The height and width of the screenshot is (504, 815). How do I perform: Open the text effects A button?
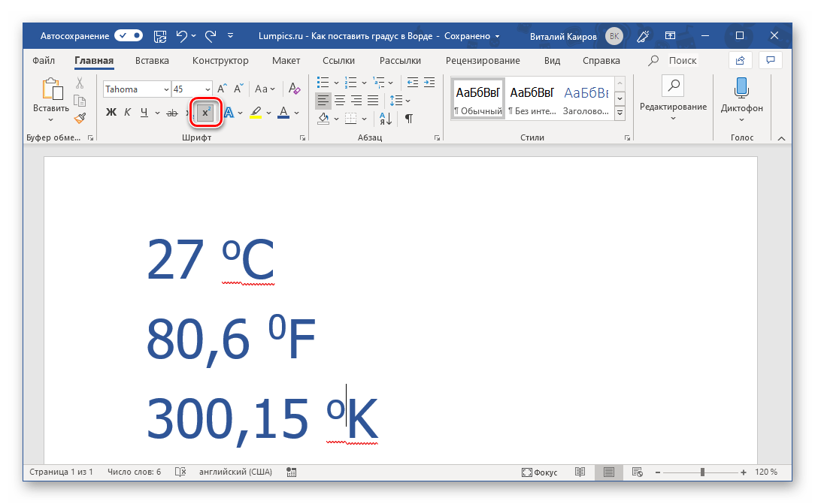click(229, 113)
